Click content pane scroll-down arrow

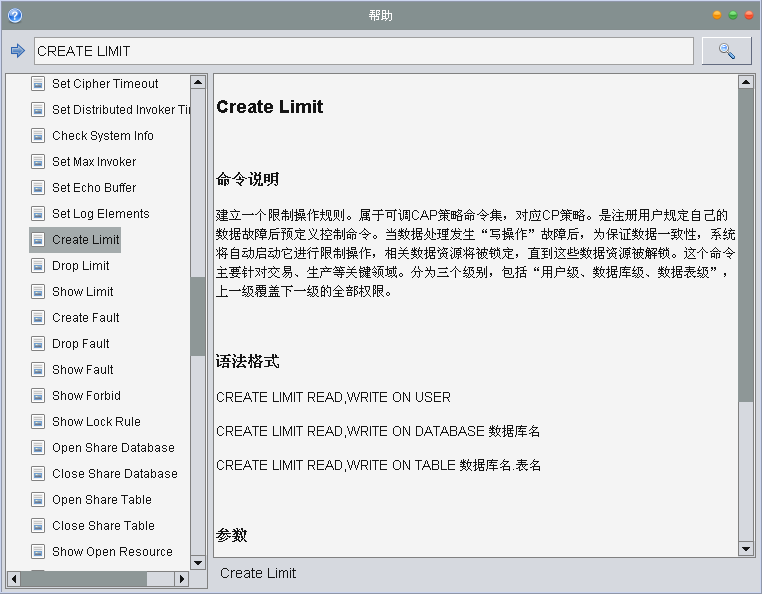(x=745, y=549)
